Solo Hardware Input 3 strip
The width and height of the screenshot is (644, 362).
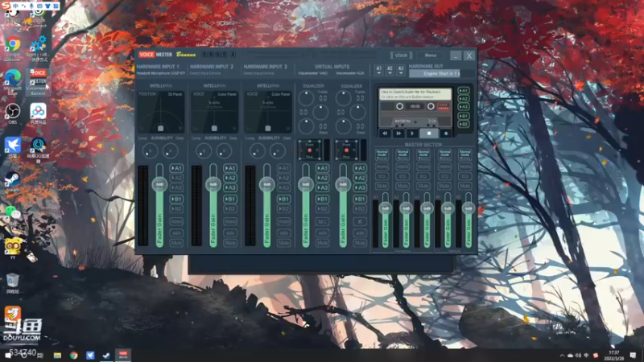[x=283, y=232]
